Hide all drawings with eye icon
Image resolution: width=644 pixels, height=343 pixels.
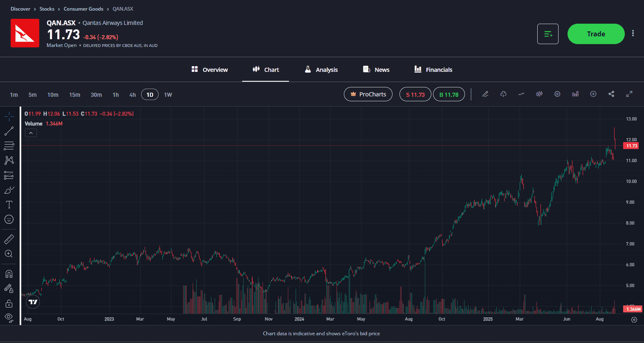click(9, 317)
